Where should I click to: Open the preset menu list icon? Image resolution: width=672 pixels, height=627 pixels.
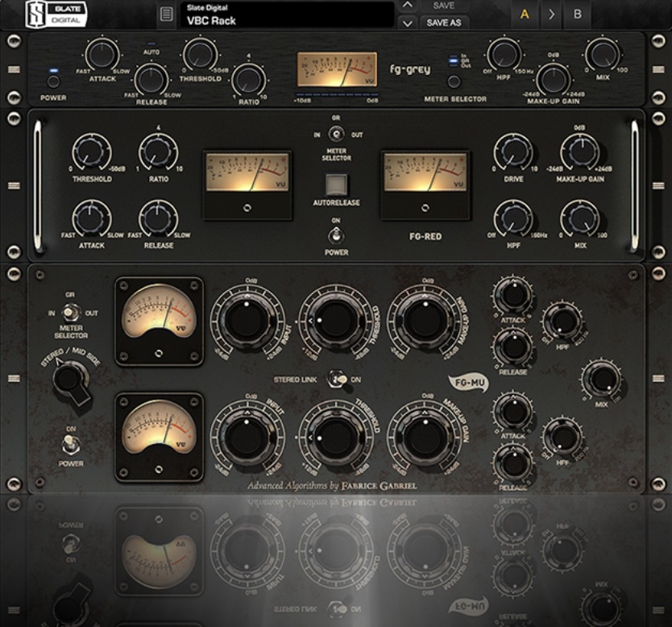(x=166, y=15)
